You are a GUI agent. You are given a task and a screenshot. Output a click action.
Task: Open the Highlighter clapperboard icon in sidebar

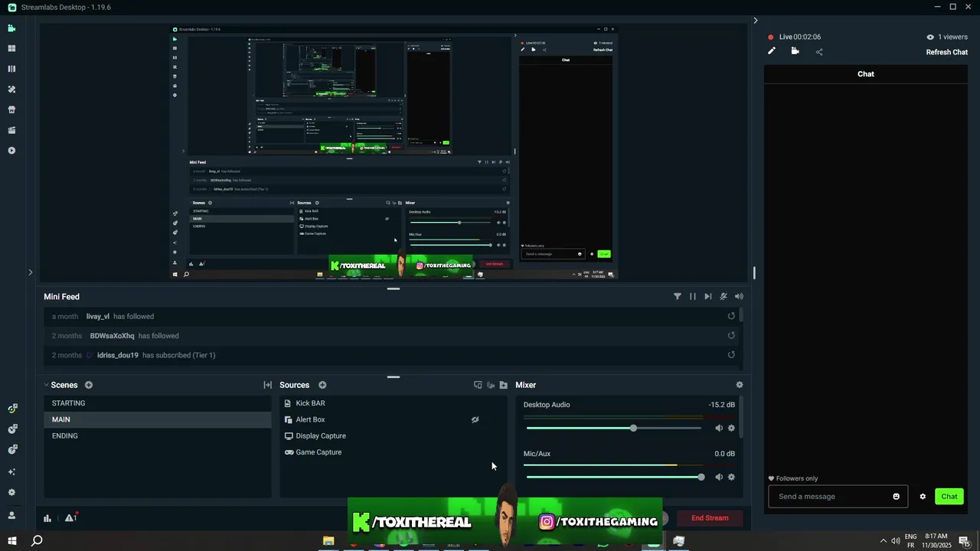11,130
